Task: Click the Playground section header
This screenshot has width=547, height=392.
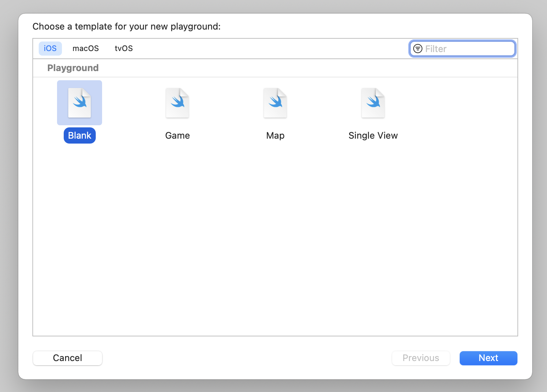Action: click(73, 68)
